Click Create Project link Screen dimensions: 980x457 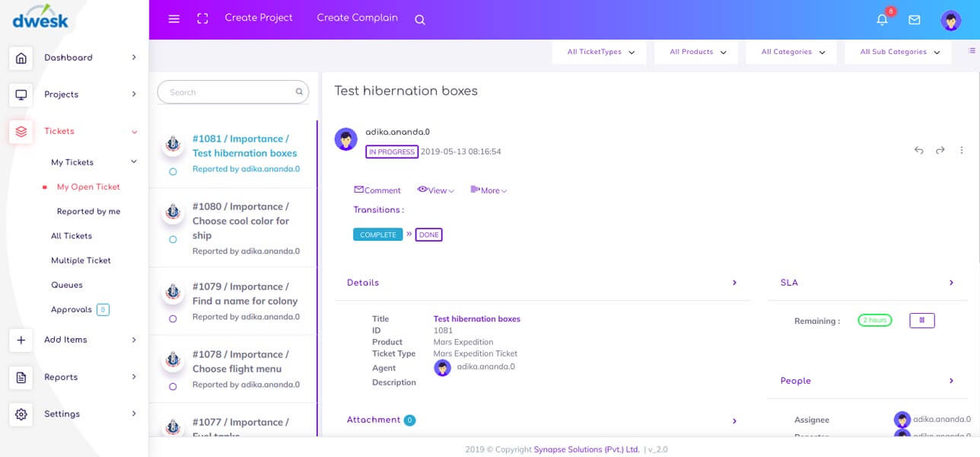click(259, 18)
